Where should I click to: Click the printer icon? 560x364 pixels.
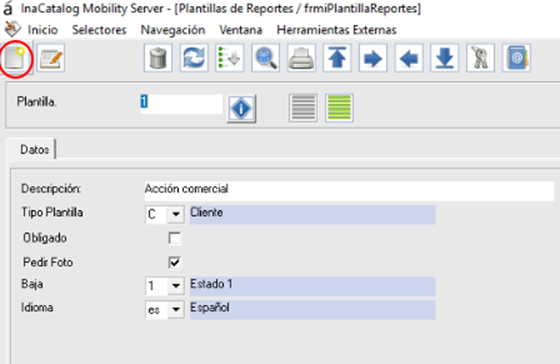pyautogui.click(x=301, y=58)
